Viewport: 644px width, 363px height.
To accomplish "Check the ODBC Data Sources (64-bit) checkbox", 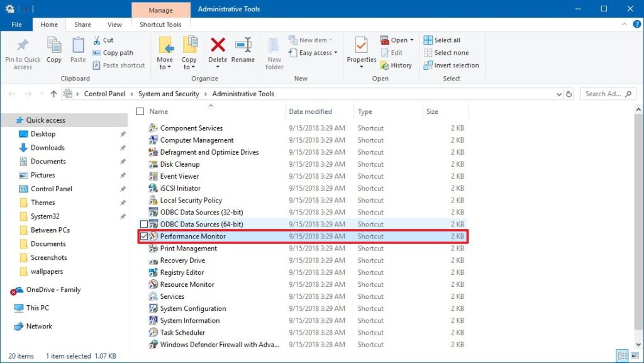I will (144, 225).
